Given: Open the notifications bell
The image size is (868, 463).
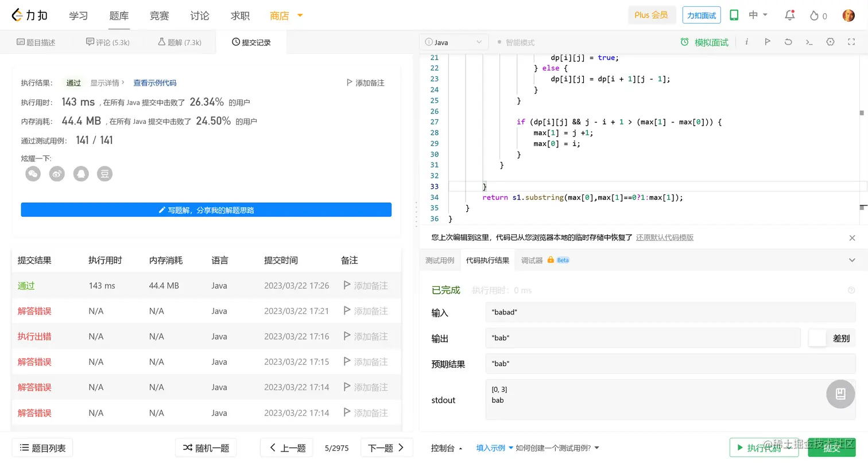Looking at the screenshot, I should coord(789,15).
